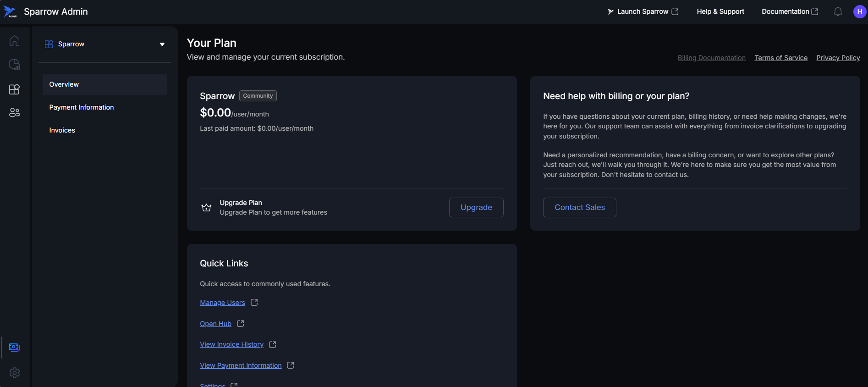868x387 pixels.
Task: Click the workspaces grid icon in sidebar
Action: (14, 89)
